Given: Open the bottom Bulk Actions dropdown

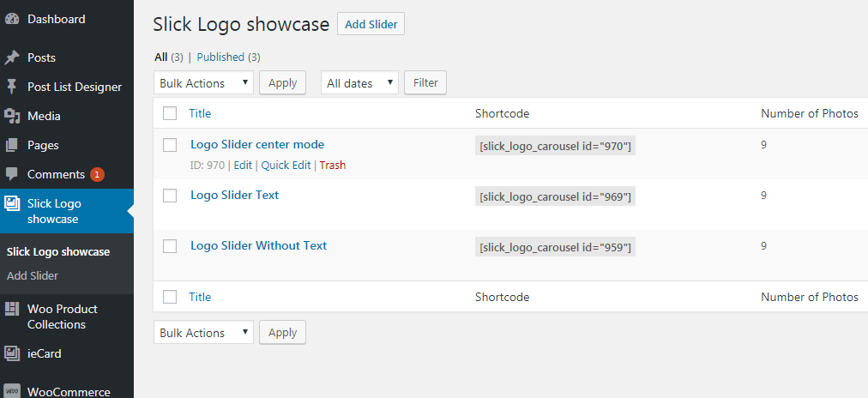Looking at the screenshot, I should [x=204, y=333].
